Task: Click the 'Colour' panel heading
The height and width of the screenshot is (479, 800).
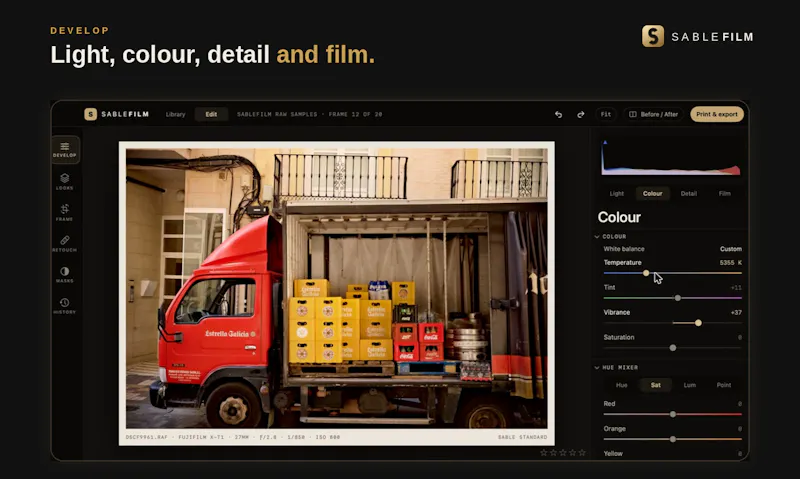Action: point(619,217)
